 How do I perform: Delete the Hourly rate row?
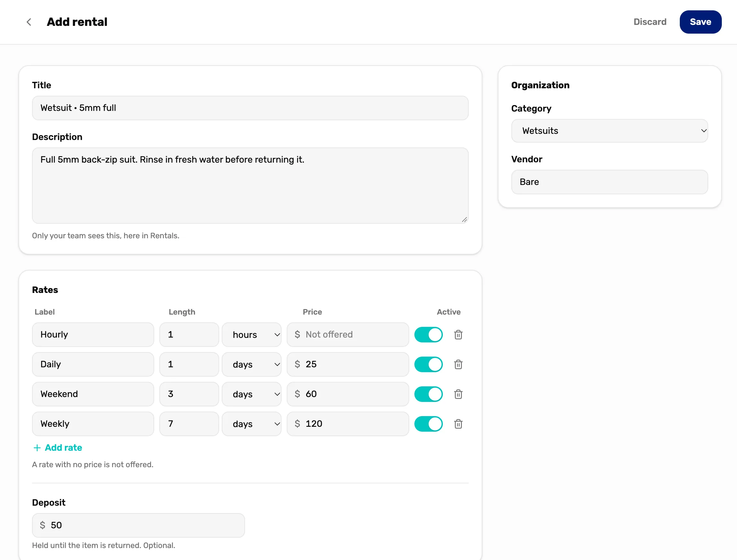[458, 335]
